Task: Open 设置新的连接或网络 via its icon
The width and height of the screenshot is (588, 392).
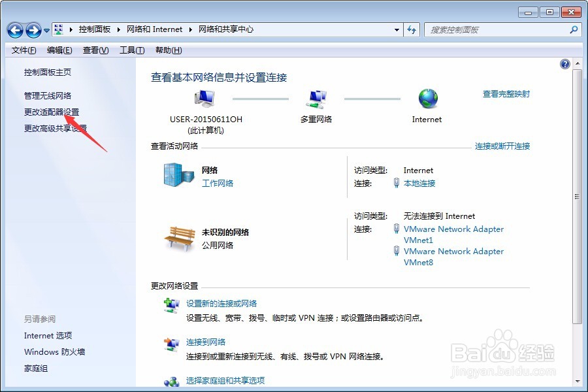Action: pyautogui.click(x=172, y=304)
